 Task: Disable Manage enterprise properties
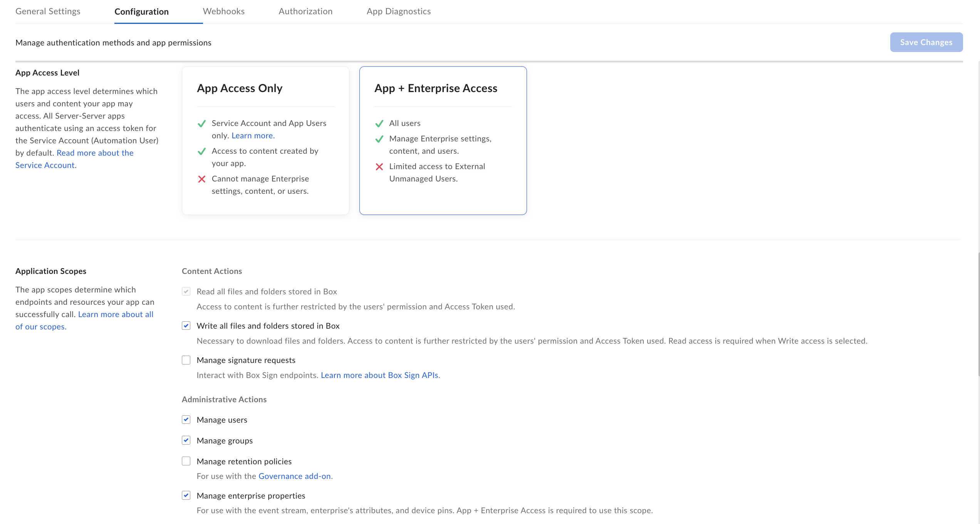point(186,495)
